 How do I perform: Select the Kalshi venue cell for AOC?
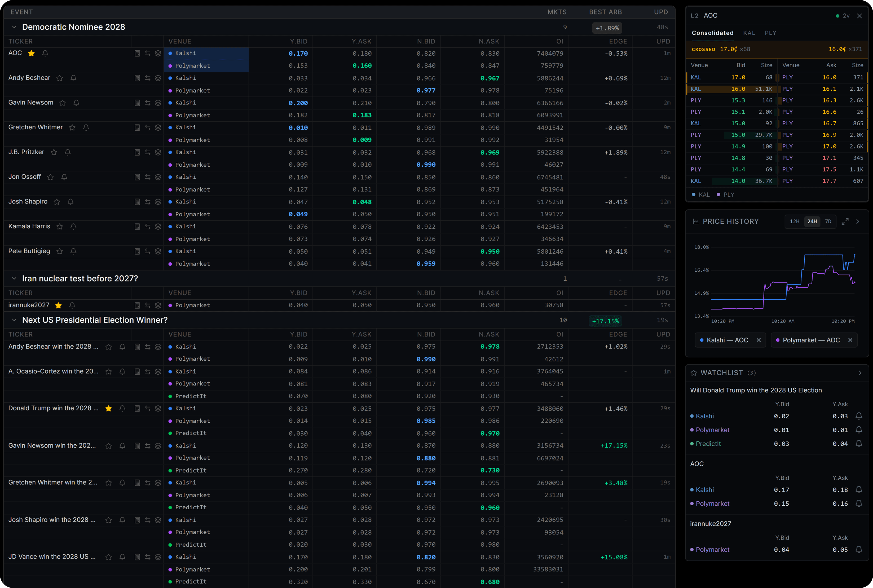(x=206, y=53)
